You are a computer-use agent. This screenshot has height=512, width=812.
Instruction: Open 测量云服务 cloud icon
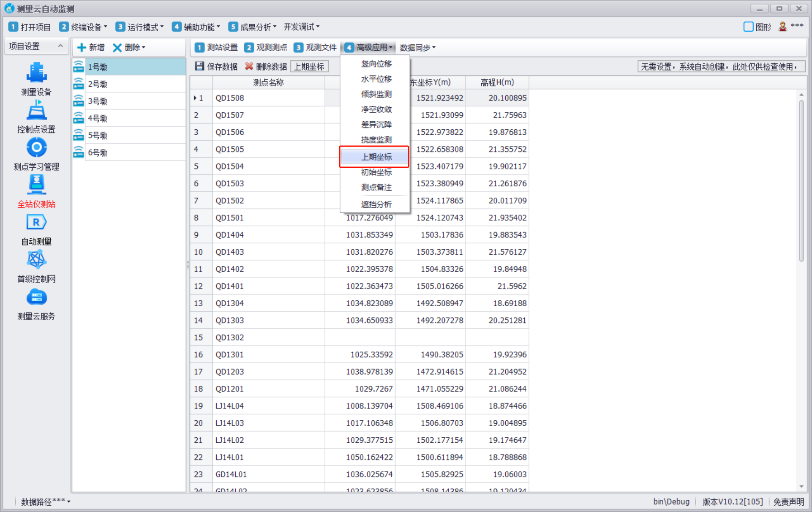[36, 297]
